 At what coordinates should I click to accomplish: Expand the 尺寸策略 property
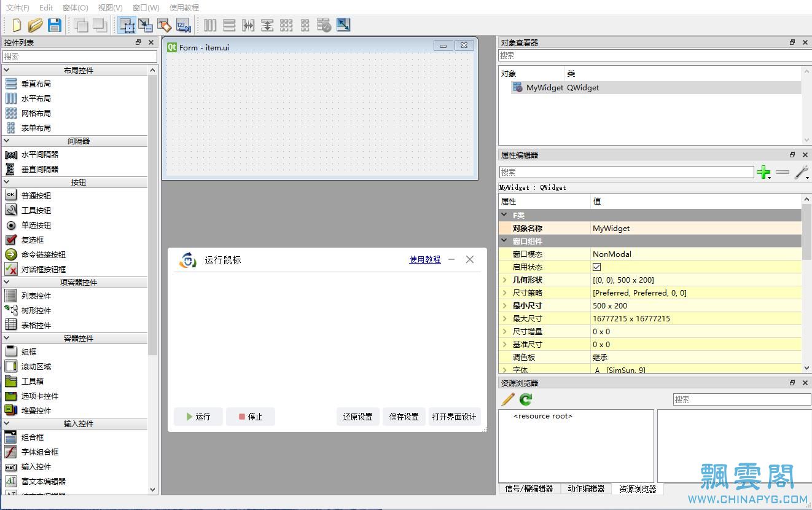pyautogui.click(x=505, y=292)
